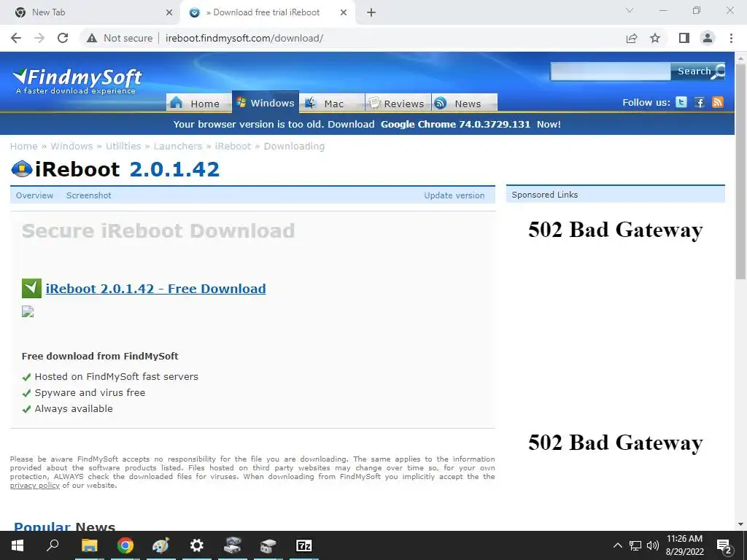Image resolution: width=747 pixels, height=560 pixels.
Task: Click the broken image placeholder below download link
Action: point(28,311)
